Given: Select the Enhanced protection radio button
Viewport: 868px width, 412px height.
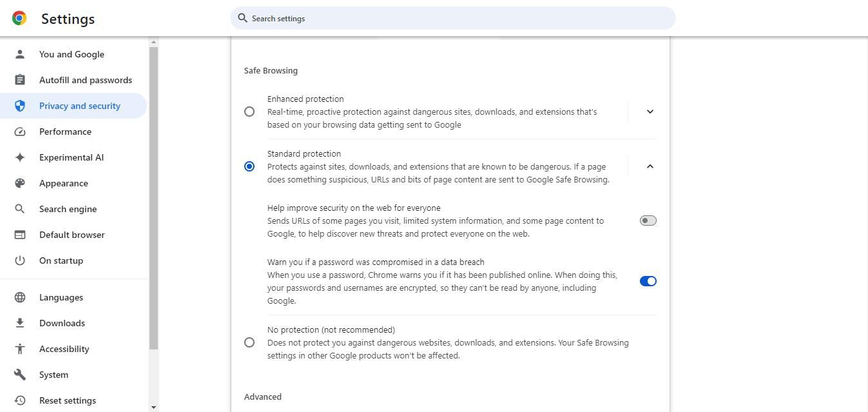Looking at the screenshot, I should coord(249,112).
